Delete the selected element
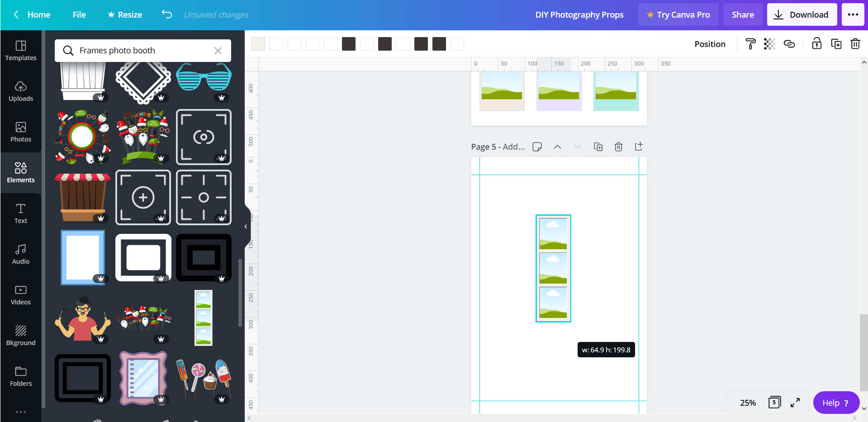 (855, 43)
